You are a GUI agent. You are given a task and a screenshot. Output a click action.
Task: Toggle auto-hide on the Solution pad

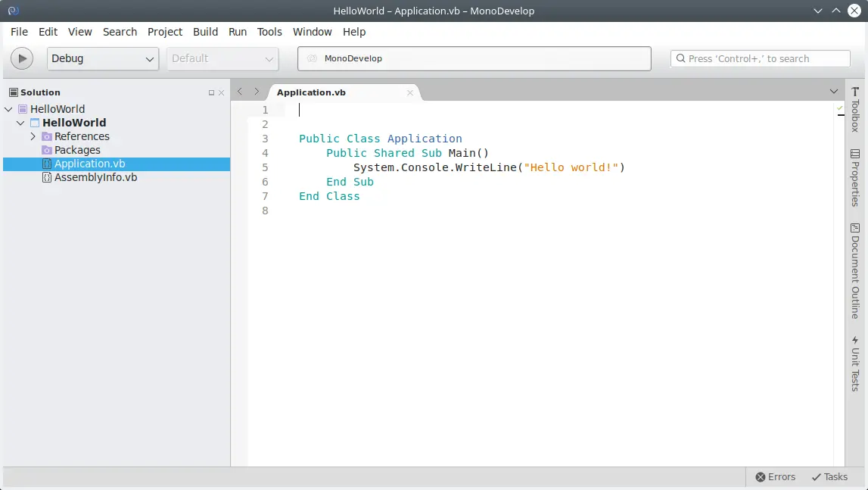point(213,92)
